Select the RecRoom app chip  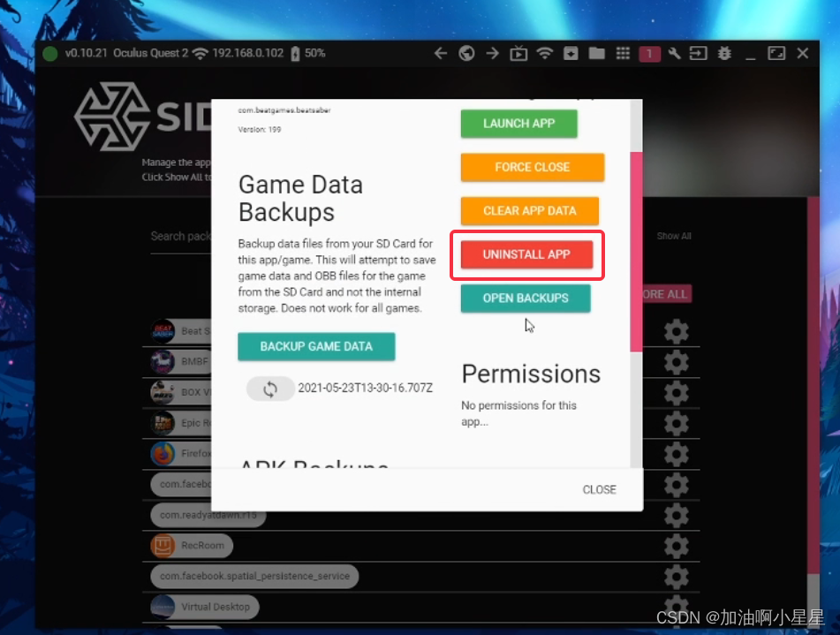coord(192,546)
